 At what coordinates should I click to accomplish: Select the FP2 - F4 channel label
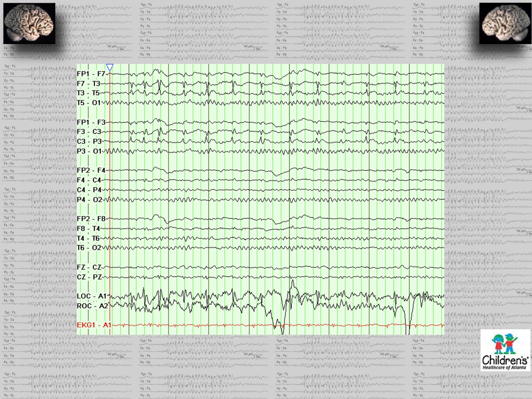pos(91,170)
